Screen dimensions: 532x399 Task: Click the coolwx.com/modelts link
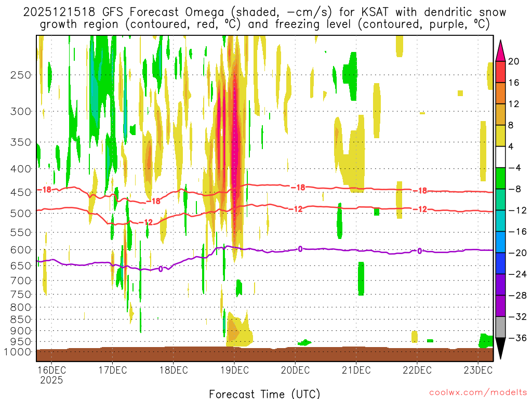pyautogui.click(x=478, y=393)
